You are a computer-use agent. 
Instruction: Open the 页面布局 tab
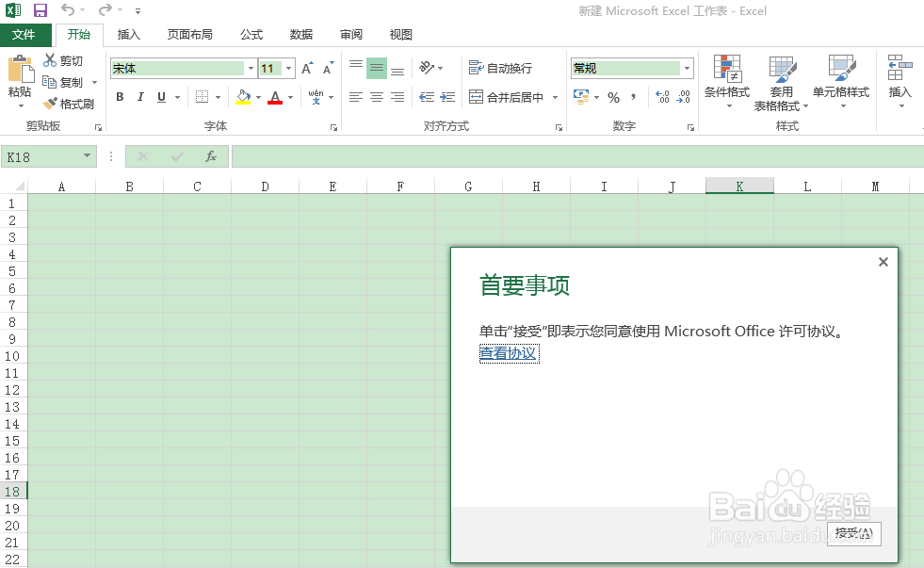click(189, 35)
